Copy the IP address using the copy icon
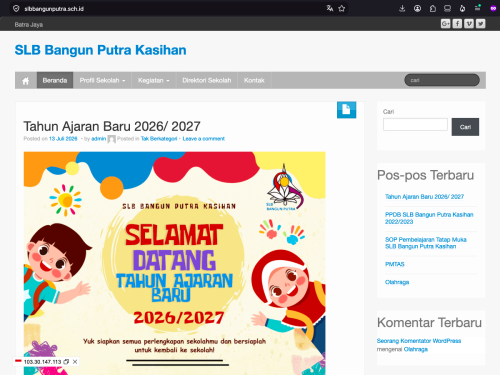500x375 pixels. 66,362
